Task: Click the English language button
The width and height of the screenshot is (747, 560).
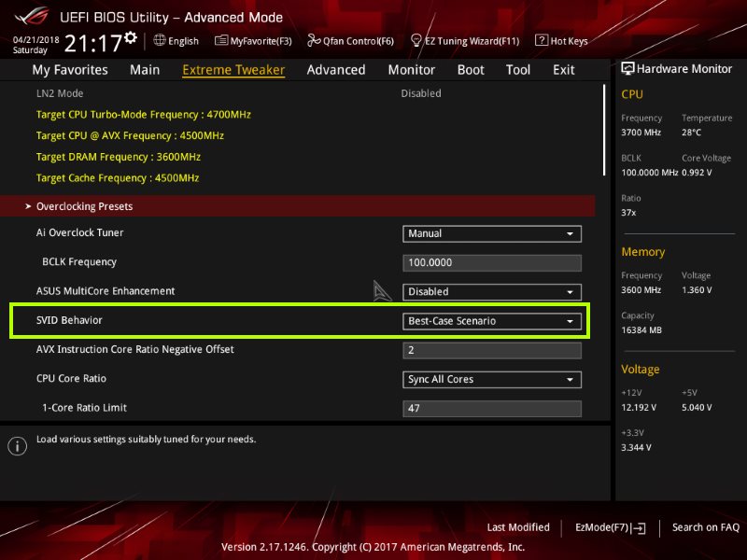Action: click(183, 41)
